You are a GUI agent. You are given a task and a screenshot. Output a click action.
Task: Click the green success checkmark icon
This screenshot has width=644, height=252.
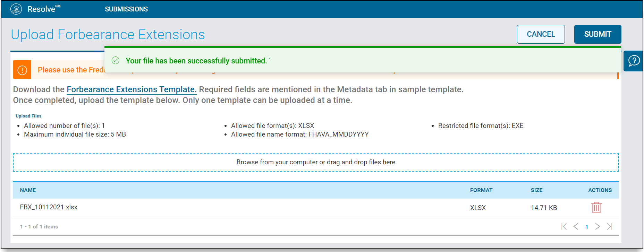pos(116,61)
